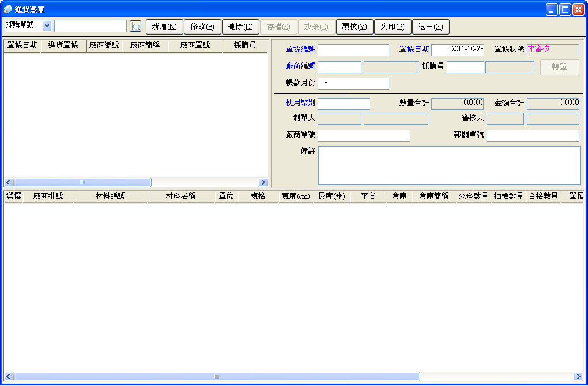Click the 單據日期 field showing 2011-10-28
The height and width of the screenshot is (386, 588).
click(x=458, y=50)
